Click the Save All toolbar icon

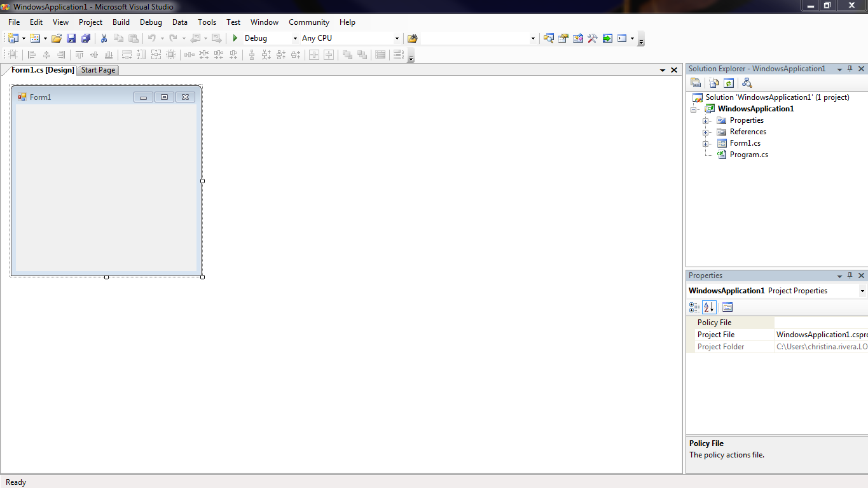click(x=86, y=38)
